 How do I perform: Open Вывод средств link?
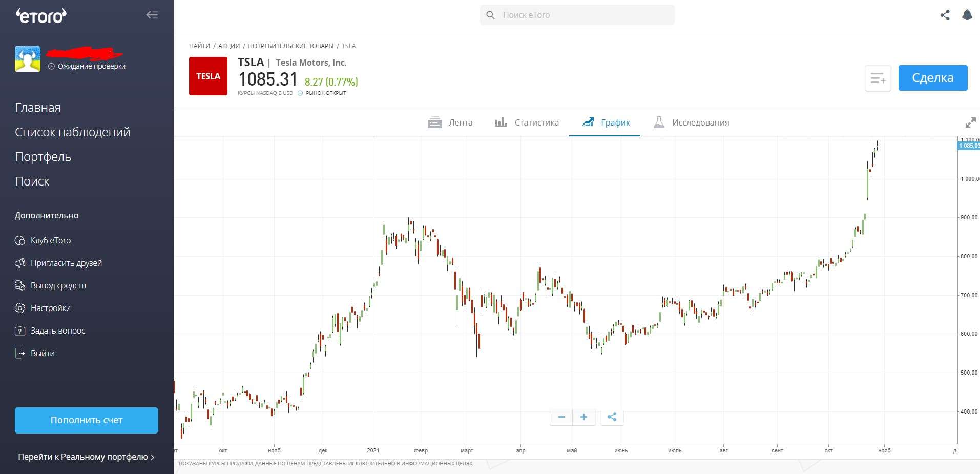pos(58,285)
